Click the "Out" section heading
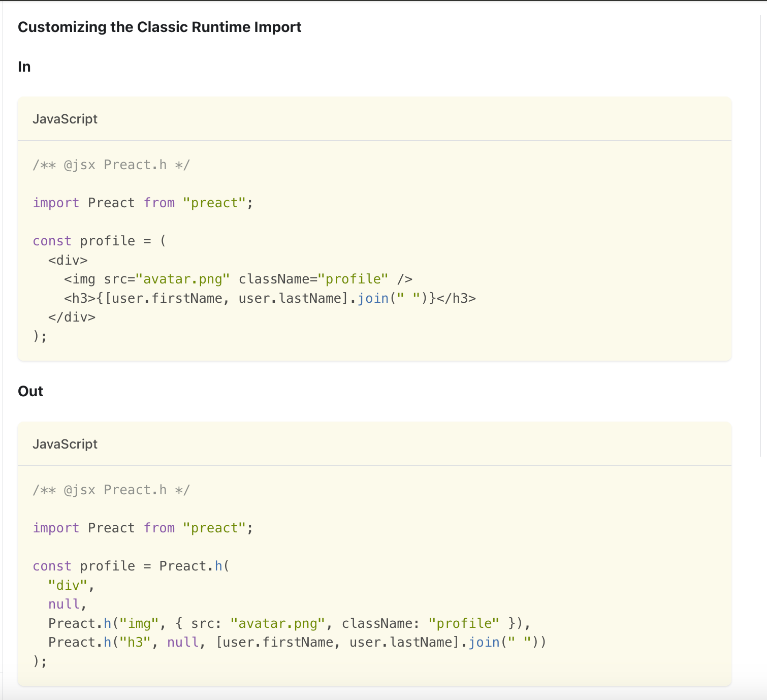Viewport: 767px width, 700px height. point(30,391)
